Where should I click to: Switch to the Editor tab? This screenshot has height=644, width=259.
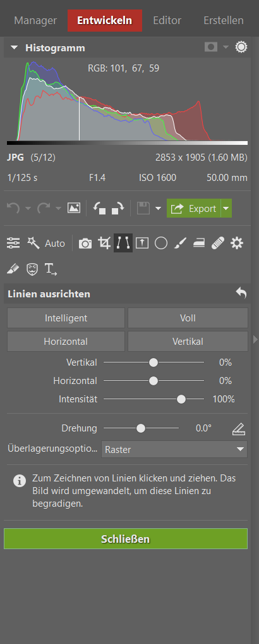pyautogui.click(x=167, y=20)
